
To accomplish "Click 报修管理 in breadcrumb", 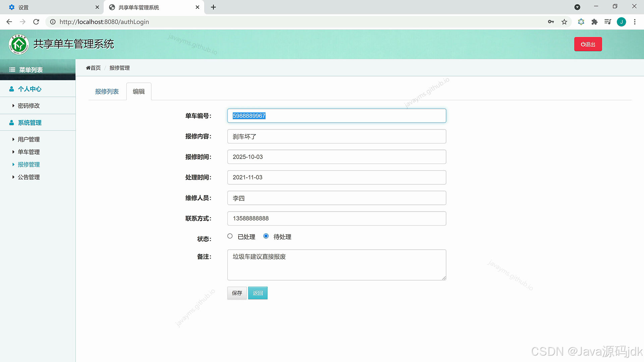I will tap(119, 68).
